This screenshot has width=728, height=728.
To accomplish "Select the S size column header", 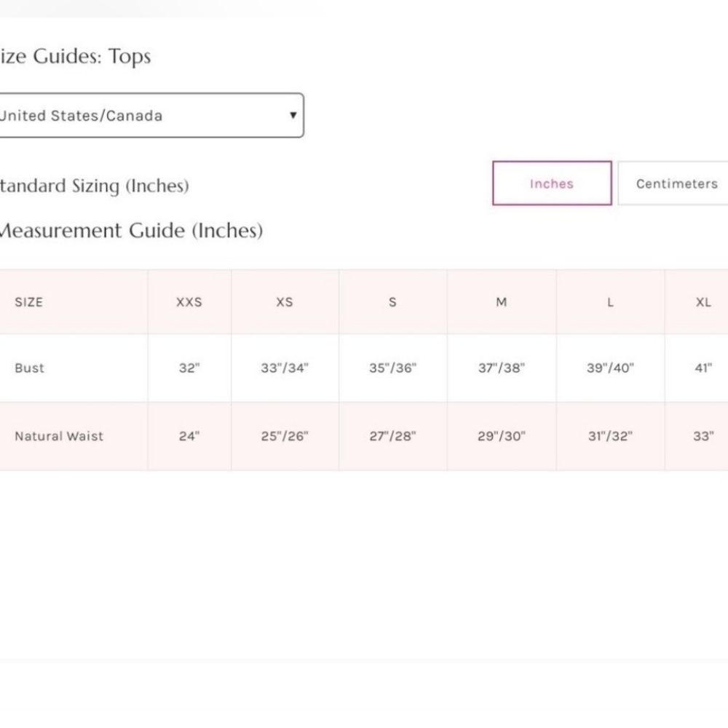I will pyautogui.click(x=392, y=302).
